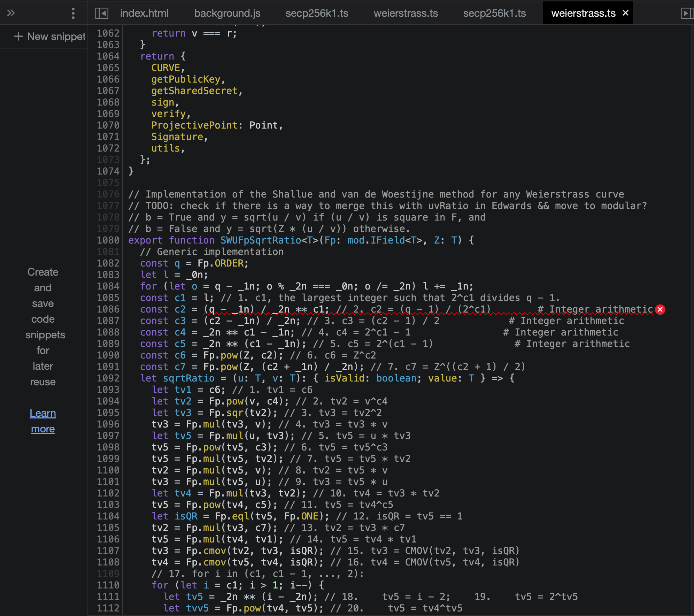Click sqrtRatio variable on line 1092
Image resolution: width=694 pixels, height=616 pixels.
pyautogui.click(x=189, y=378)
